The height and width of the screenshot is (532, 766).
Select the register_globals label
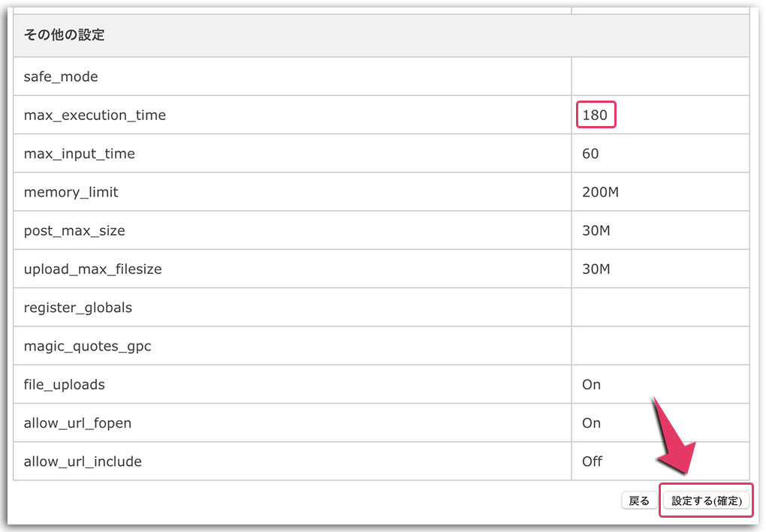pos(78,308)
